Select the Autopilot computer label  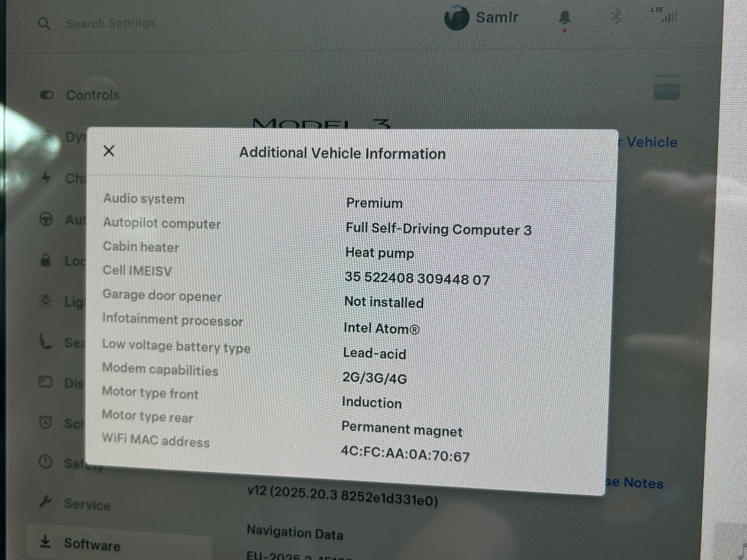tap(162, 223)
